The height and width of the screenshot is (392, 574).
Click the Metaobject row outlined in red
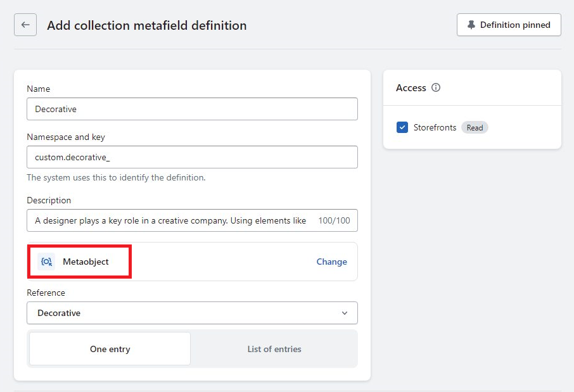79,261
